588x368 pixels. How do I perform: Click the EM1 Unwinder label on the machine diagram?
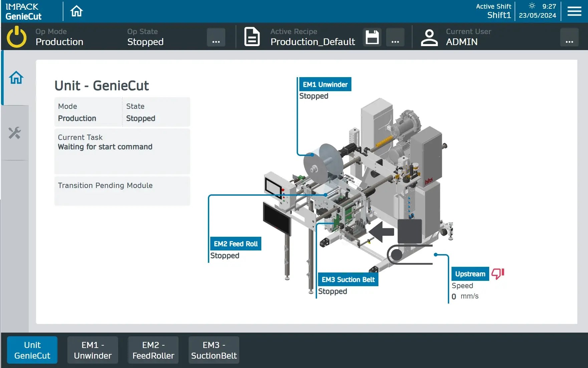(325, 84)
